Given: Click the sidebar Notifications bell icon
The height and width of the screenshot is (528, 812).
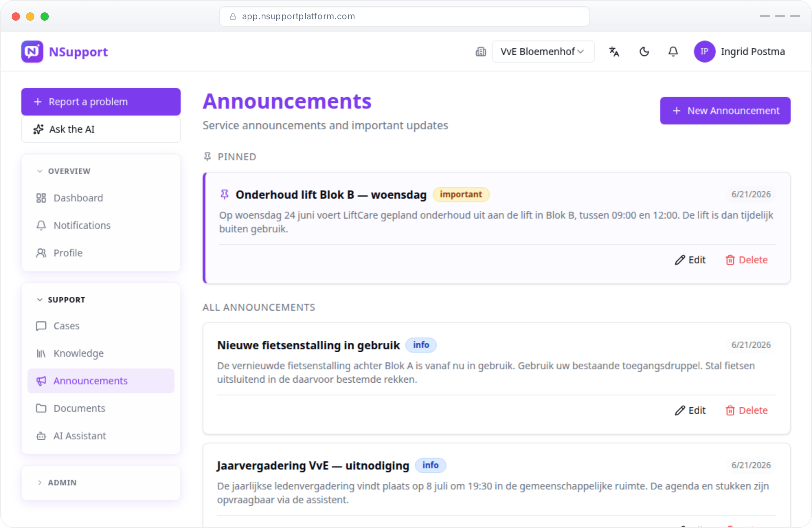Looking at the screenshot, I should [41, 225].
